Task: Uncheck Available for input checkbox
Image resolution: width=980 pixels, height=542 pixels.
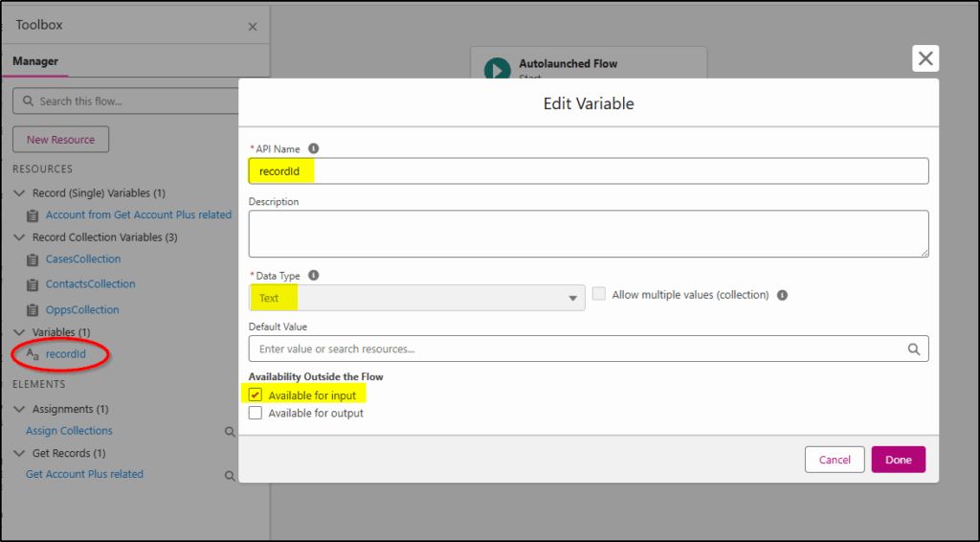Action: (255, 395)
